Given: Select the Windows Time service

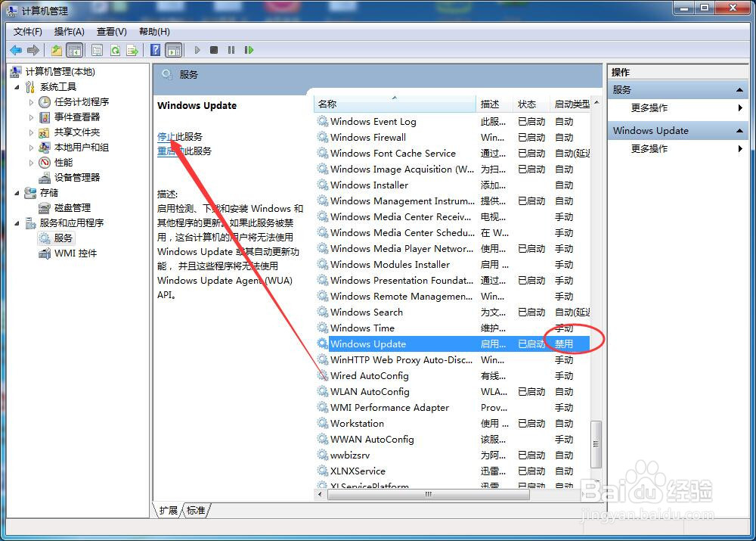Looking at the screenshot, I should click(453, 328).
